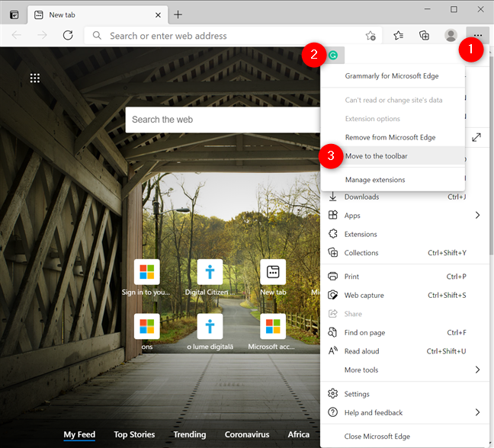Click the Grammarly extension icon
The width and height of the screenshot is (494, 448).
coord(333,56)
